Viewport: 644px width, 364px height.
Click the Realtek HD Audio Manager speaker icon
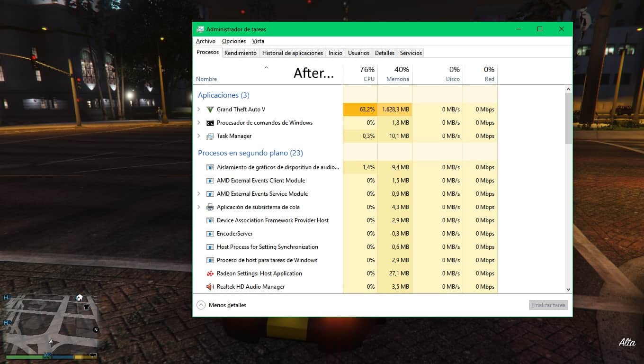pyautogui.click(x=210, y=287)
